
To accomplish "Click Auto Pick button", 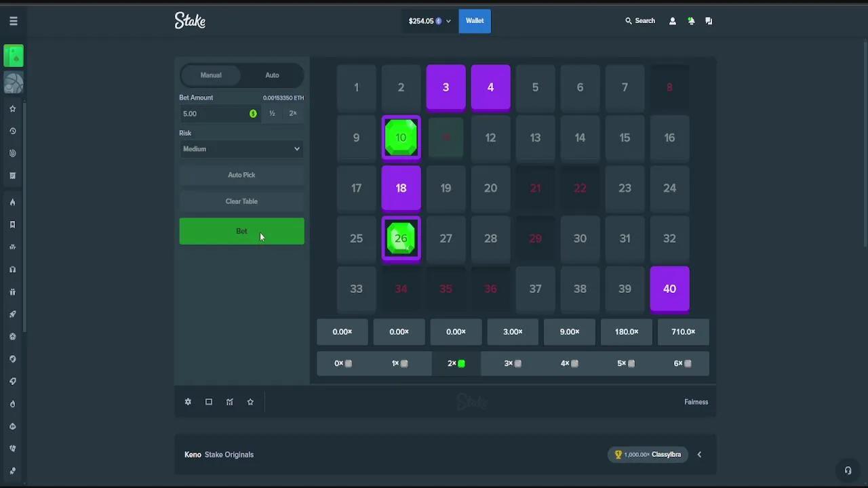I will coord(241,175).
